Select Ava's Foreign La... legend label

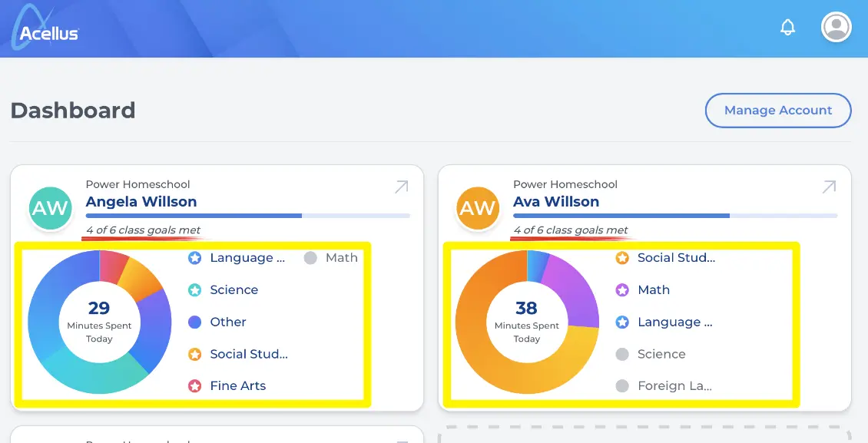coord(674,386)
